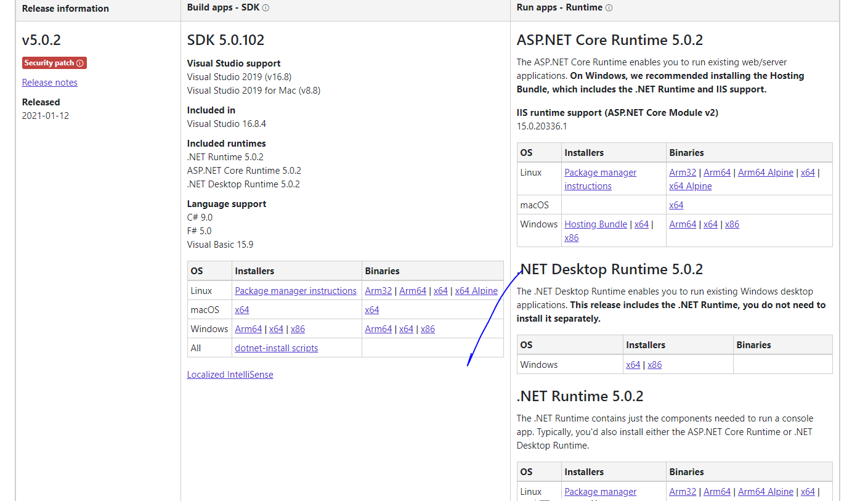The image size is (868, 501).
Task: Open the dotnet-install scripts link
Action: [x=277, y=348]
